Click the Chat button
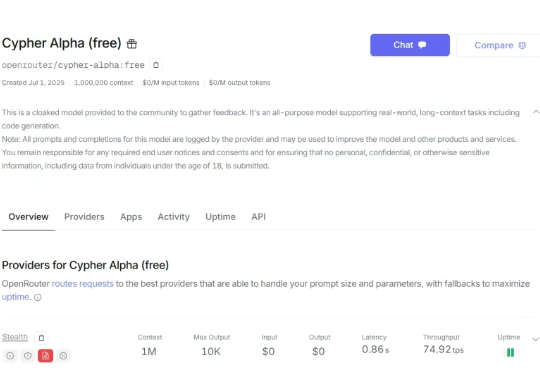Image resolution: width=540 pixels, height=372 pixels. [x=410, y=45]
